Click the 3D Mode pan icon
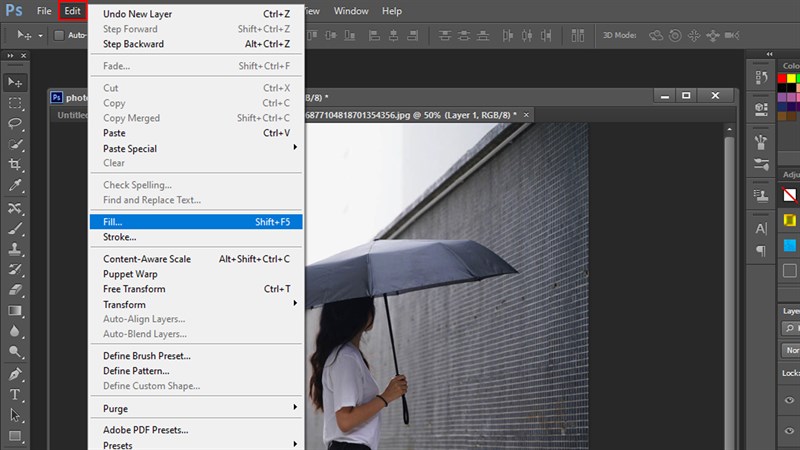The image size is (800, 450). 694,35
